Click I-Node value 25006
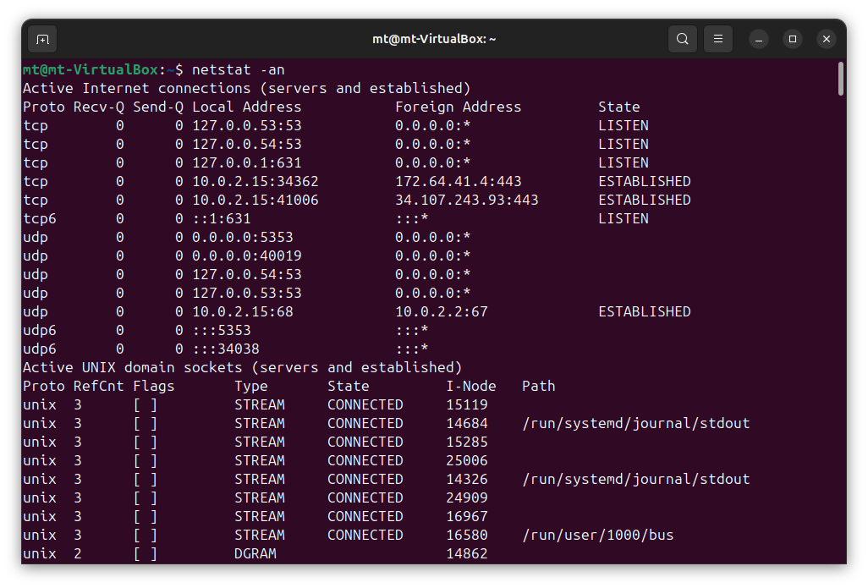Image resolution: width=868 pixels, height=588 pixels. [x=466, y=460]
